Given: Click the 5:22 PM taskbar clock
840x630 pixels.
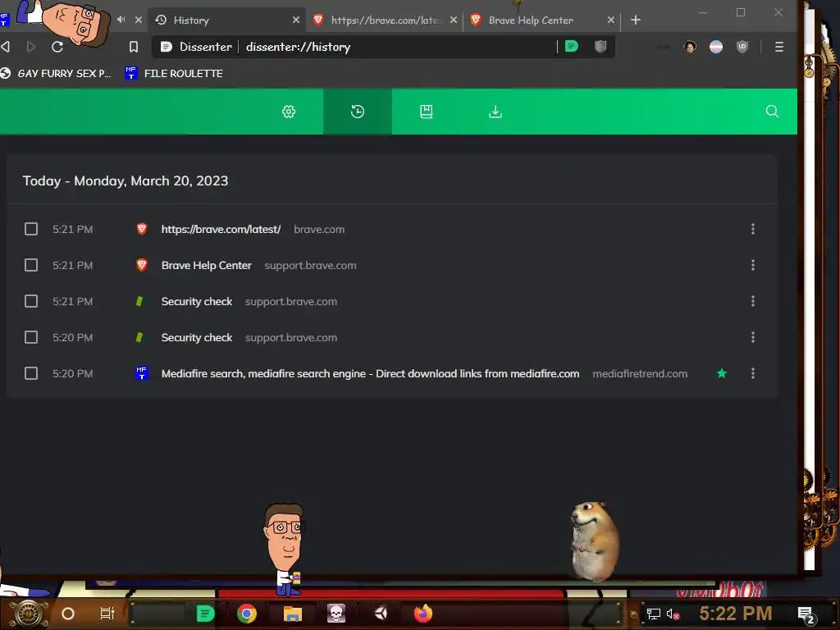Looking at the screenshot, I should pyautogui.click(x=736, y=614).
